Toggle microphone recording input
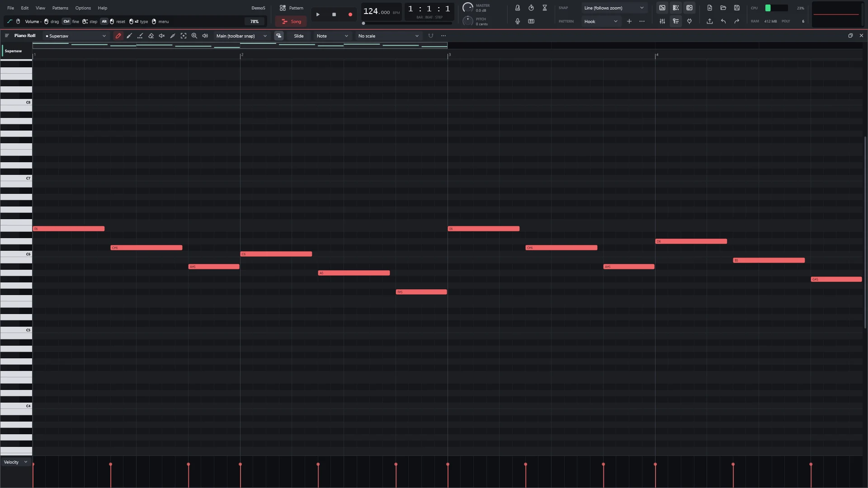Viewport: 868px width, 488px height. coord(518,21)
